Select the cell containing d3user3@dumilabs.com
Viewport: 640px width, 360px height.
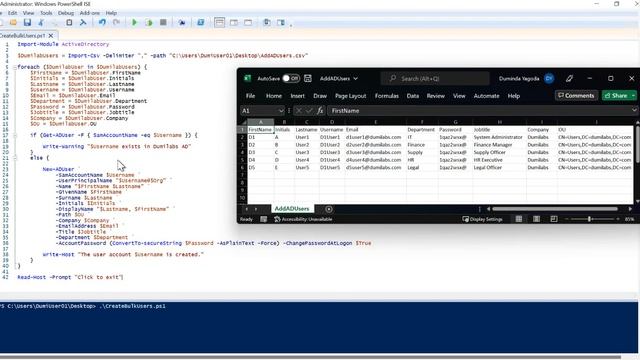(x=375, y=152)
